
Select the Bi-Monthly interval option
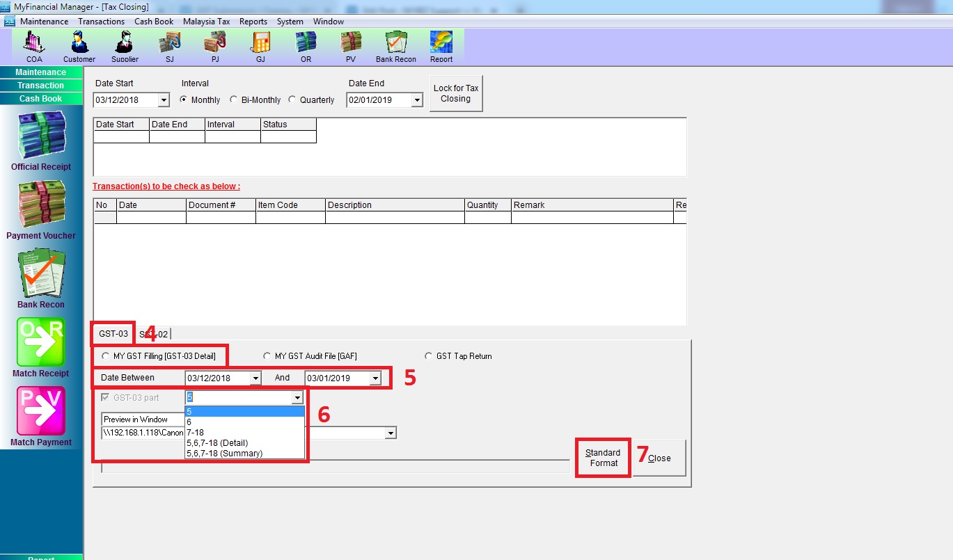point(234,100)
